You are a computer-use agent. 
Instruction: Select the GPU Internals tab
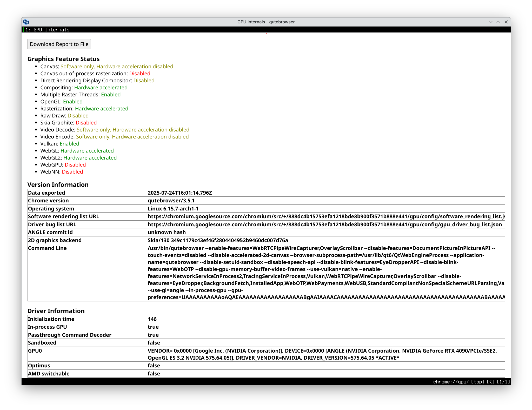(x=47, y=30)
